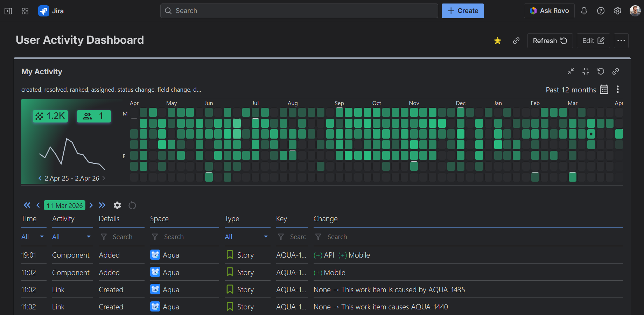Select the 11 Mar 2026 date chip
Viewport: 644px width, 315px height.
point(64,205)
